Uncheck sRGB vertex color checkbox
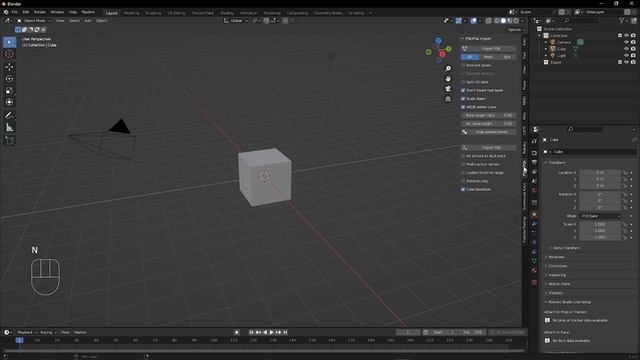This screenshot has height=360, width=640. pyautogui.click(x=463, y=107)
